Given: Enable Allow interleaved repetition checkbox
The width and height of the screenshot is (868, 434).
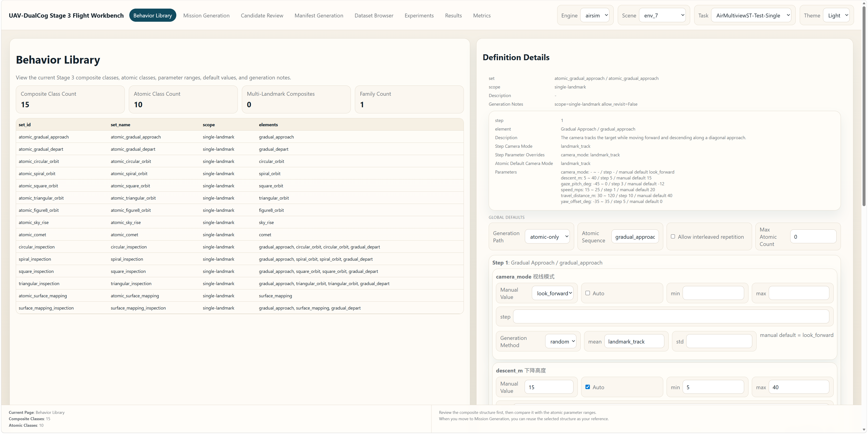Looking at the screenshot, I should click(673, 237).
